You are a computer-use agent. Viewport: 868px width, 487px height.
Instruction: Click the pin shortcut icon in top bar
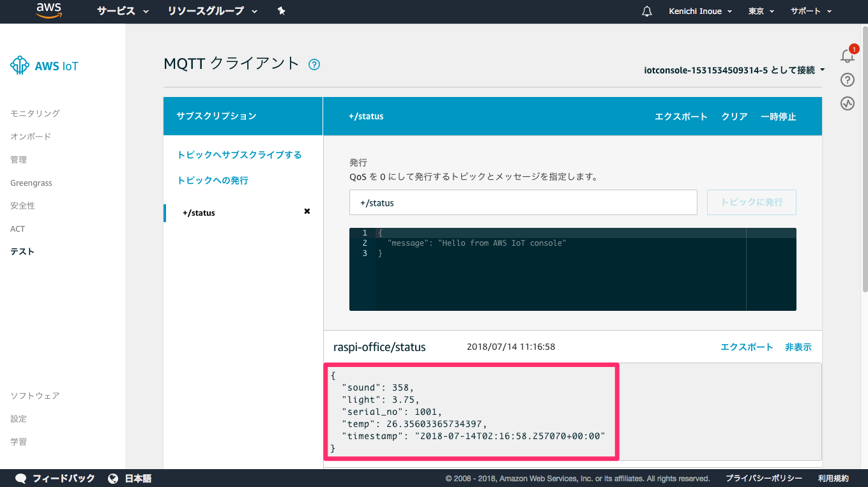(x=282, y=11)
